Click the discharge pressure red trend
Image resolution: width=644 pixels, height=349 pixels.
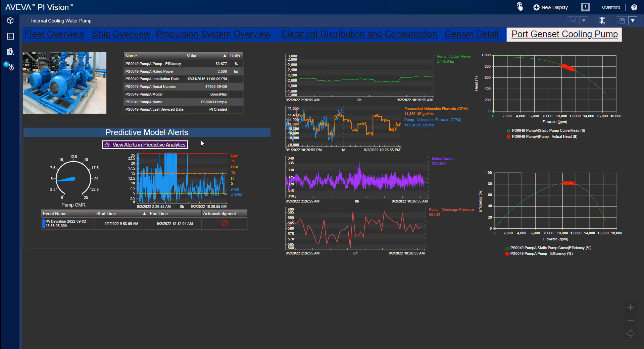pos(355,229)
